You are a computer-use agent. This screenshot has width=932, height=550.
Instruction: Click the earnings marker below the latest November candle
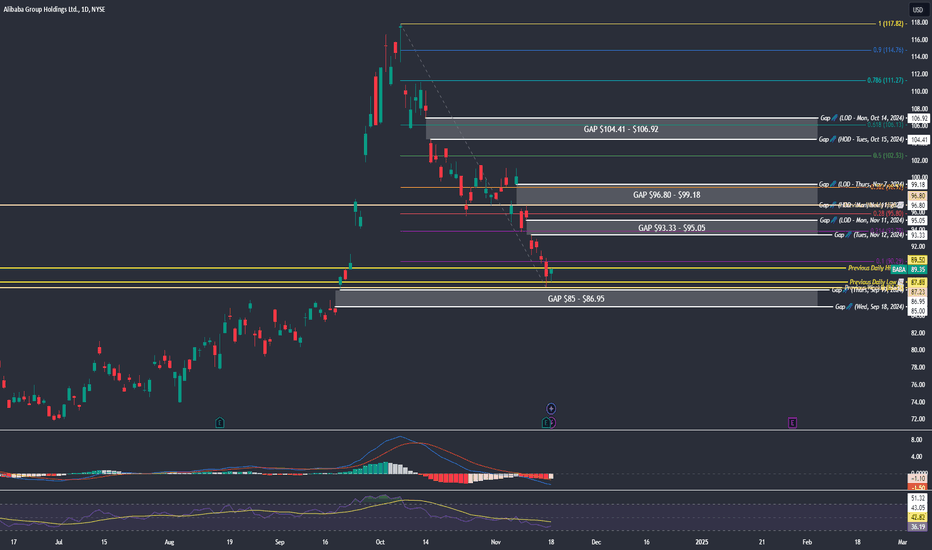click(547, 424)
